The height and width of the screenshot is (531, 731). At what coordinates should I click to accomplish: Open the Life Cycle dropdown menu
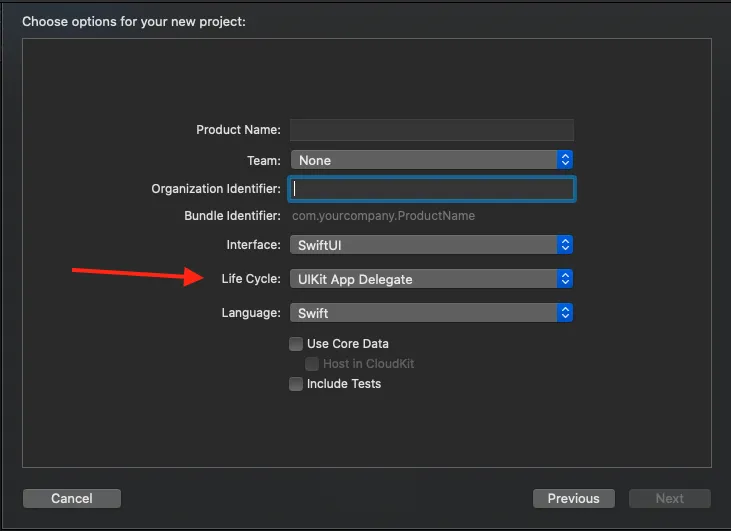(423, 279)
